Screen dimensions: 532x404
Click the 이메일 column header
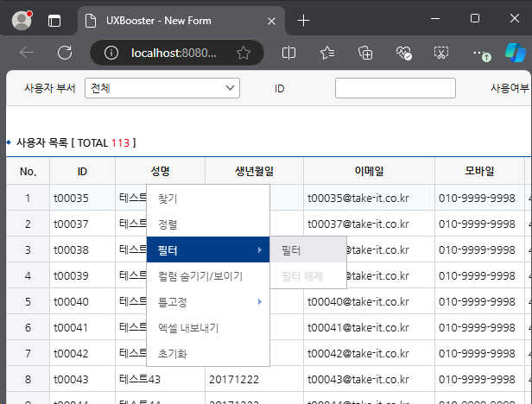(x=369, y=171)
